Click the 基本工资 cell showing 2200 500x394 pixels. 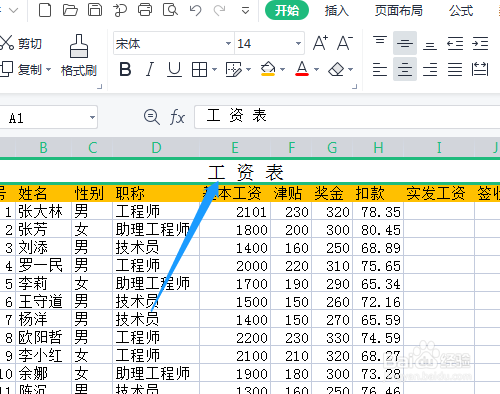pyautogui.click(x=235, y=337)
